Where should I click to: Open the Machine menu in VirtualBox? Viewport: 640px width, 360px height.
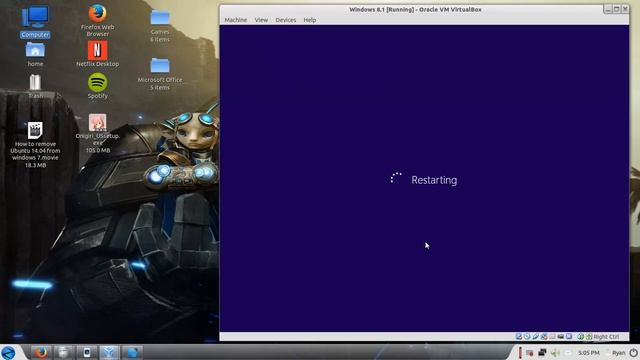pyautogui.click(x=236, y=20)
